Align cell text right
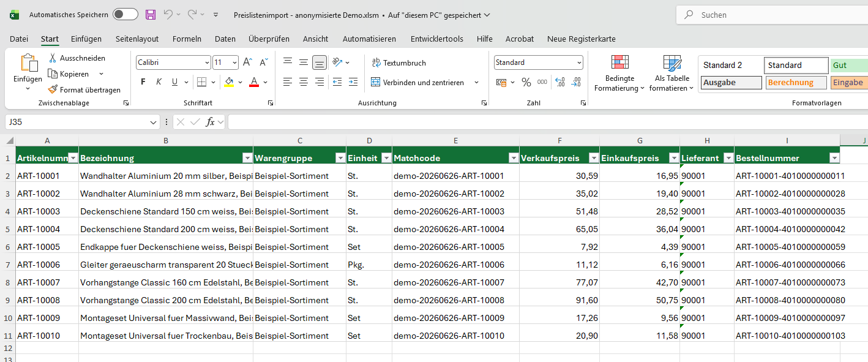The image size is (868, 362). (320, 82)
